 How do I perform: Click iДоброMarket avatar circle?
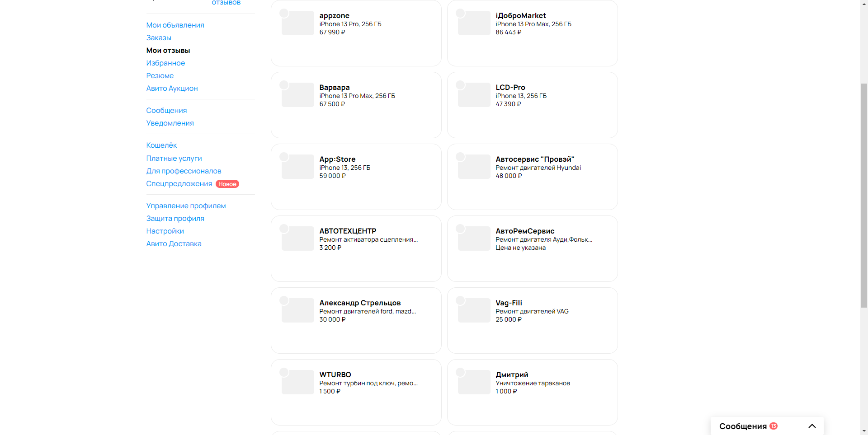(x=460, y=13)
